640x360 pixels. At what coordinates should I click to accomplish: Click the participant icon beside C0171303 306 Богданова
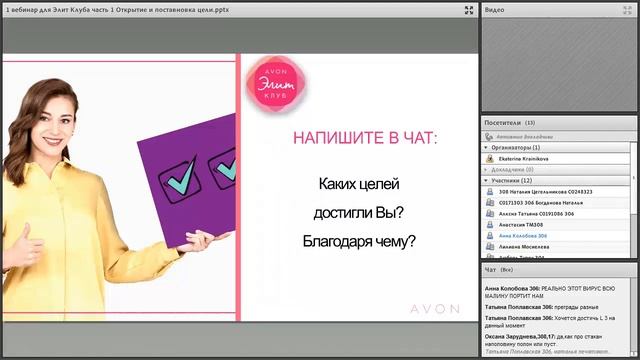[x=490, y=202]
